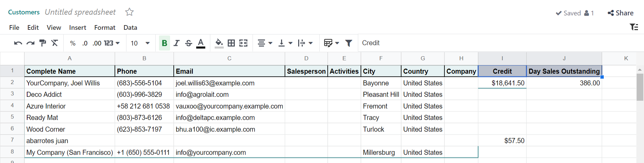Open the fill color paint bucket

[x=219, y=43]
